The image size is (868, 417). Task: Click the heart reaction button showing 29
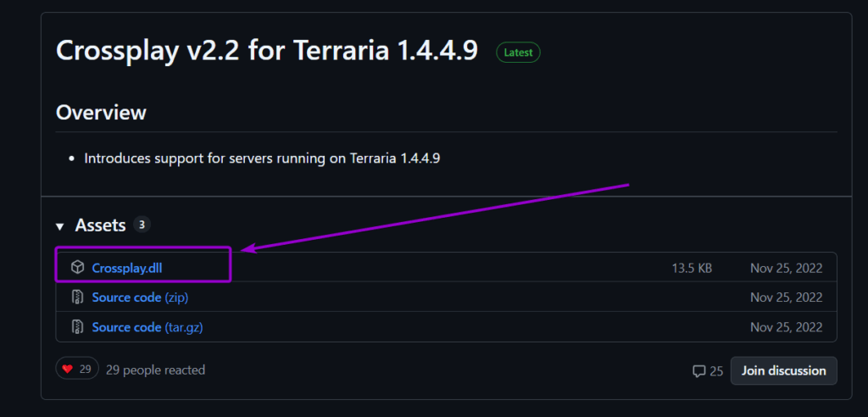pyautogui.click(x=77, y=370)
